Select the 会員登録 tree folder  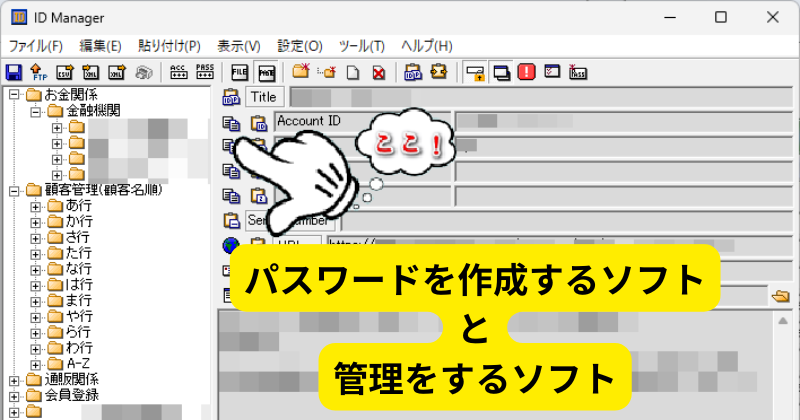pos(71,396)
